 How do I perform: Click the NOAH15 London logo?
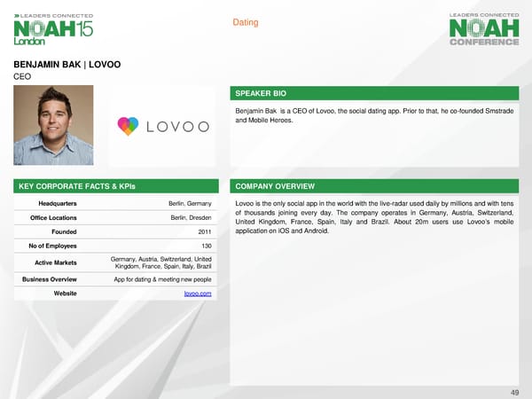pyautogui.click(x=52, y=28)
